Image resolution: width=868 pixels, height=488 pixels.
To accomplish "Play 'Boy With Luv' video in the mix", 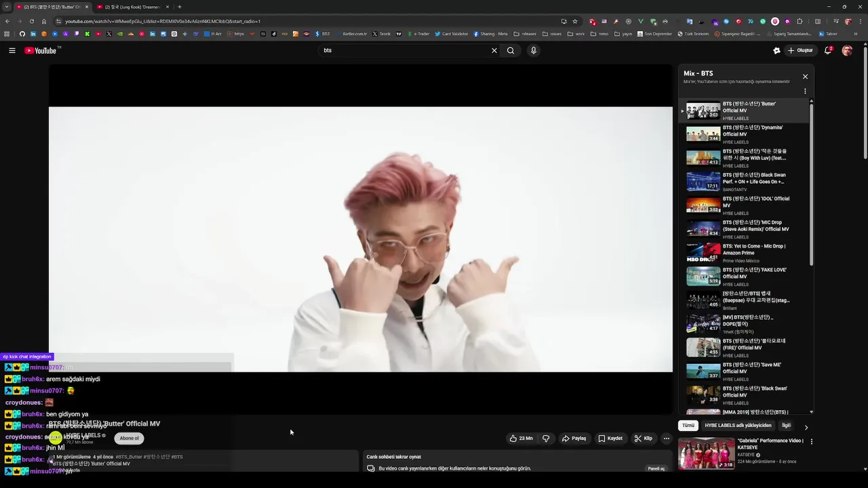I will (745, 158).
